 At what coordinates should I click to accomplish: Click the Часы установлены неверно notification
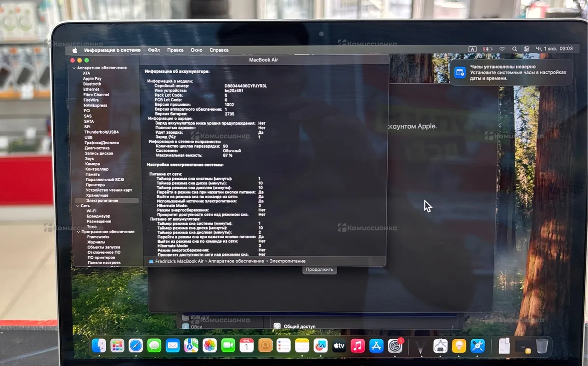click(511, 72)
